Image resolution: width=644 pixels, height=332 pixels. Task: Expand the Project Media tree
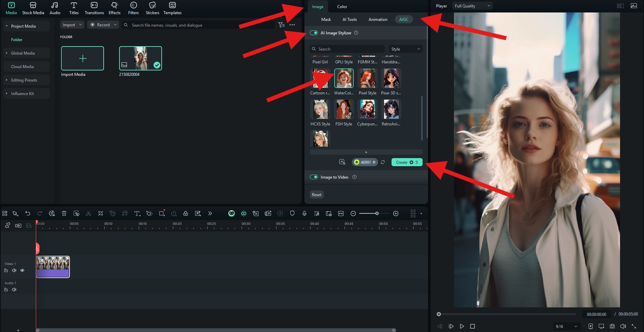coord(6,26)
